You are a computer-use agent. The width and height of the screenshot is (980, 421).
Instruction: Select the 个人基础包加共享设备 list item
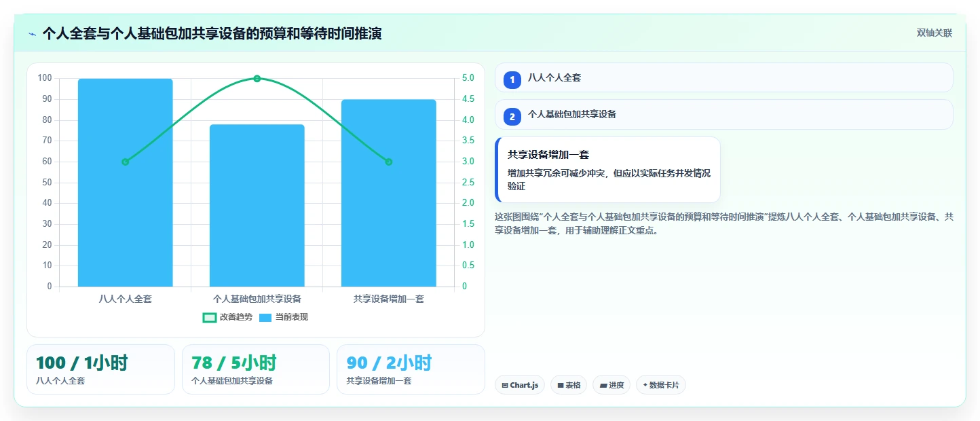click(x=724, y=114)
